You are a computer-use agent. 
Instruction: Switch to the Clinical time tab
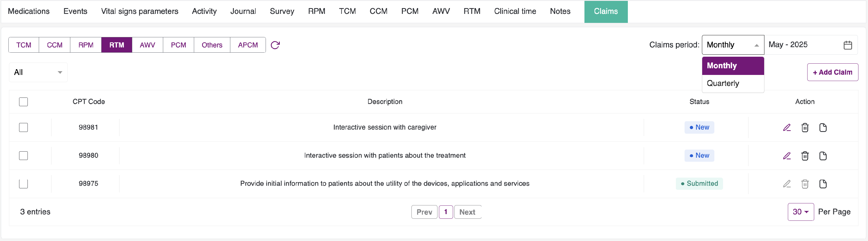pyautogui.click(x=514, y=12)
